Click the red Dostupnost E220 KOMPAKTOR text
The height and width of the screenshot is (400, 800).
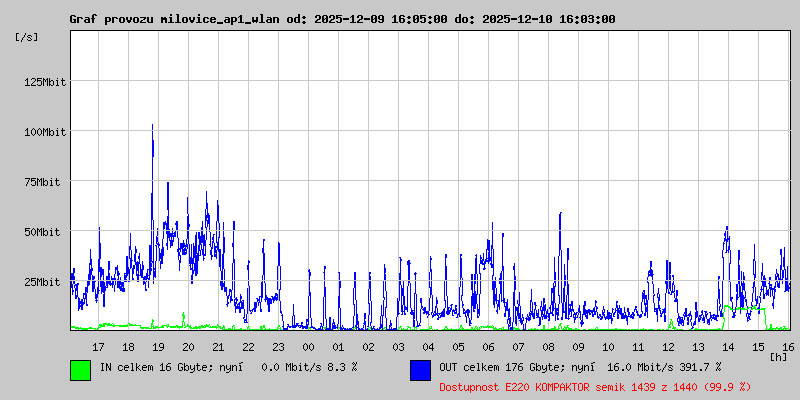(x=594, y=386)
